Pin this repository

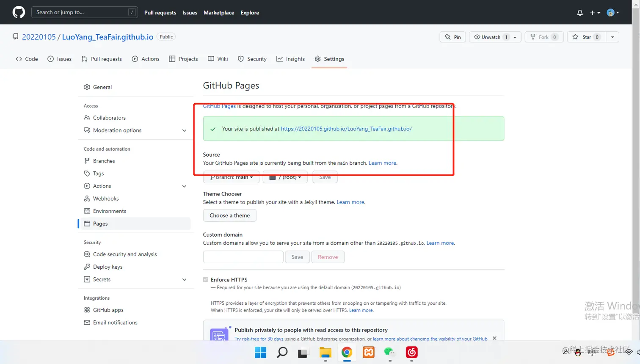click(453, 37)
